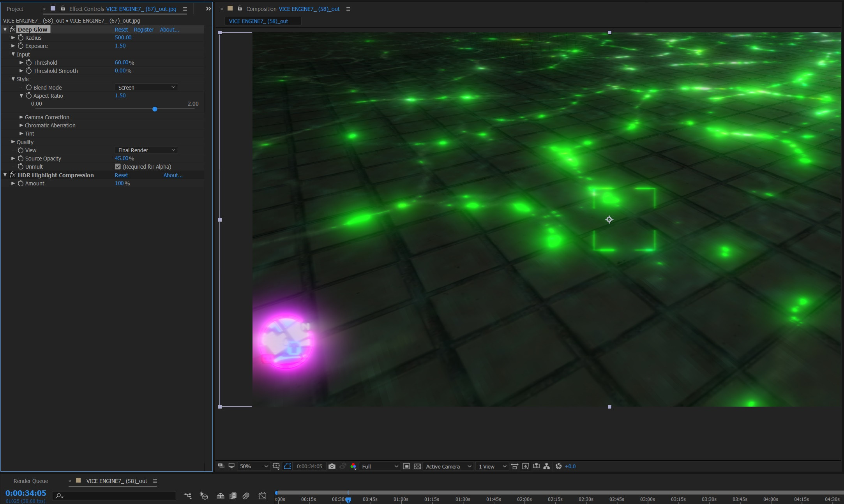Toggle Draft 3D in timeline
The height and width of the screenshot is (504, 844).
(x=203, y=496)
